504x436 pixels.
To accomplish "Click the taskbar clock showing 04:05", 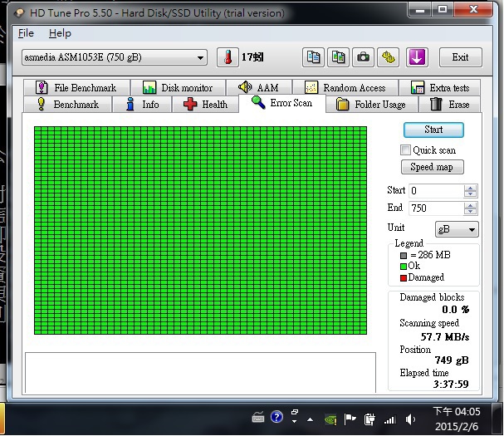I will coord(456,419).
